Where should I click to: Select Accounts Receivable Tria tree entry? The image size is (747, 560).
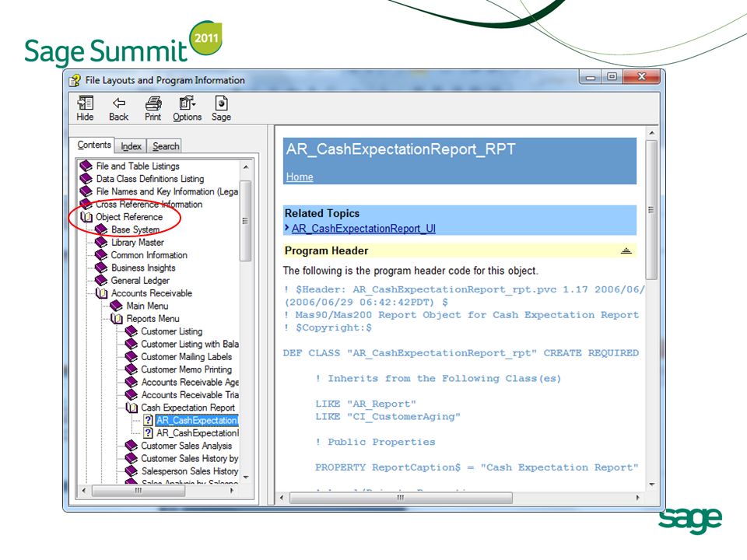click(190, 395)
